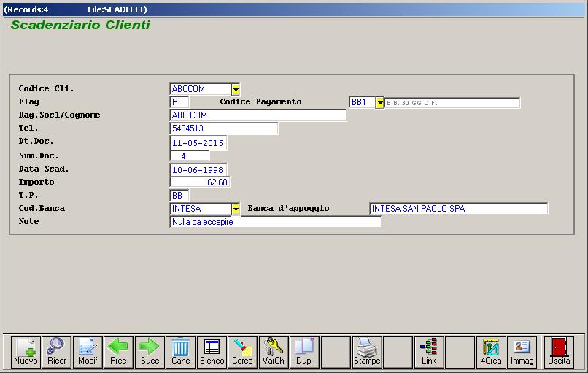The image size is (588, 373).
Task: Click the Note field Nulla da eccepire
Action: (276, 222)
